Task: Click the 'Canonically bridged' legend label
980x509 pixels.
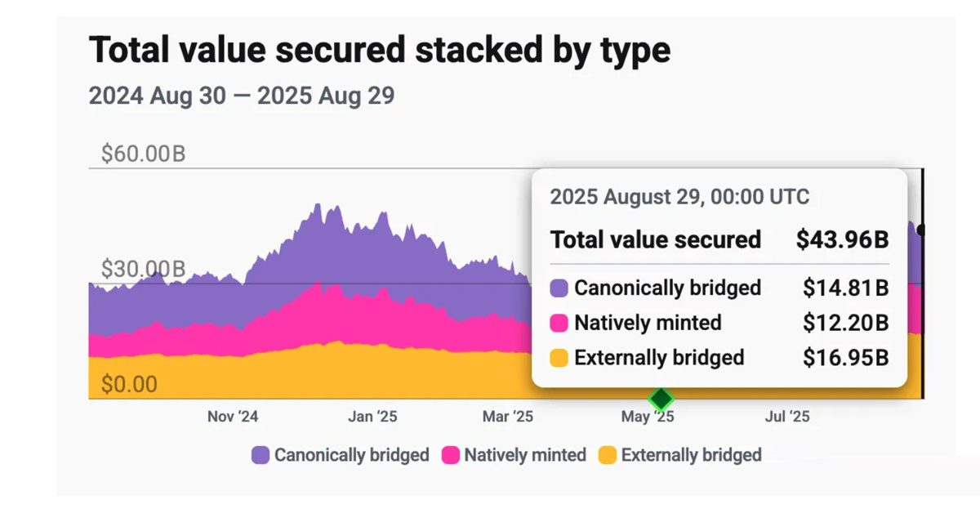Action: (351, 455)
